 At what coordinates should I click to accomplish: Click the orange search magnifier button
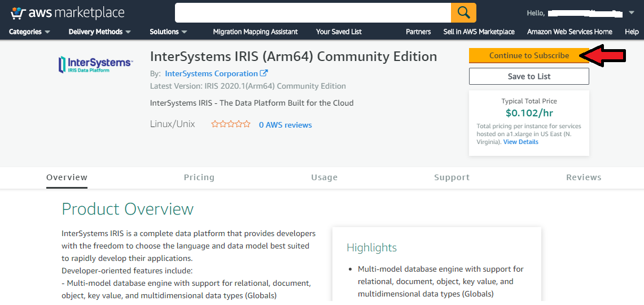pyautogui.click(x=463, y=13)
